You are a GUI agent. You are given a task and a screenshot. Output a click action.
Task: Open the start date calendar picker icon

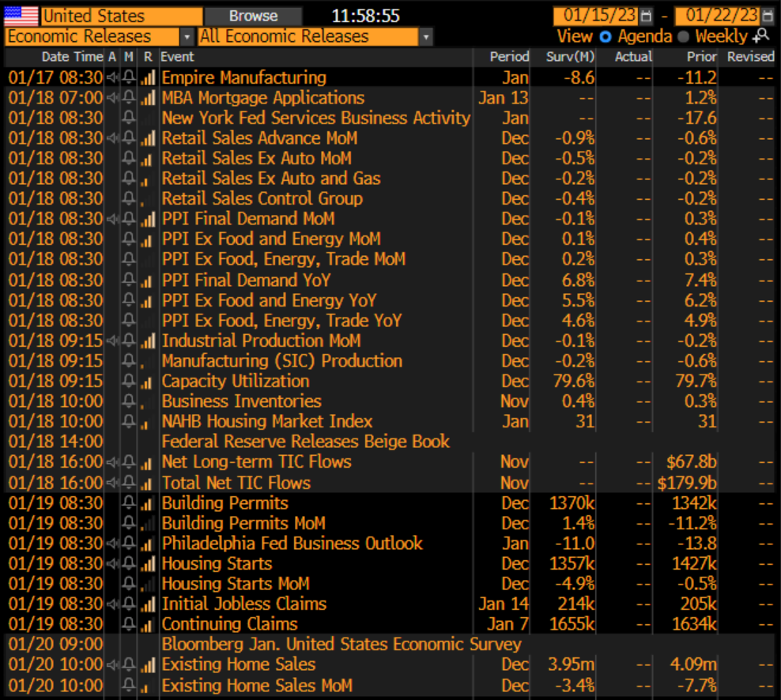click(x=646, y=16)
